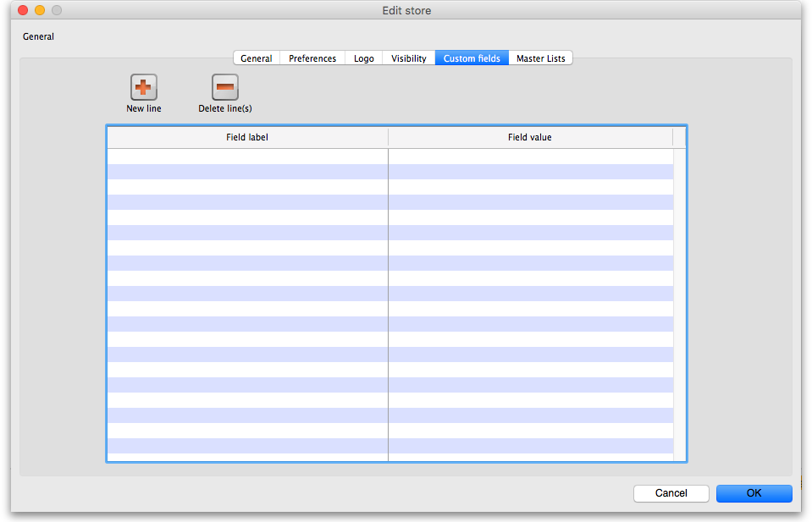The height and width of the screenshot is (522, 812).
Task: Go to the Visibility tab
Action: (x=408, y=58)
